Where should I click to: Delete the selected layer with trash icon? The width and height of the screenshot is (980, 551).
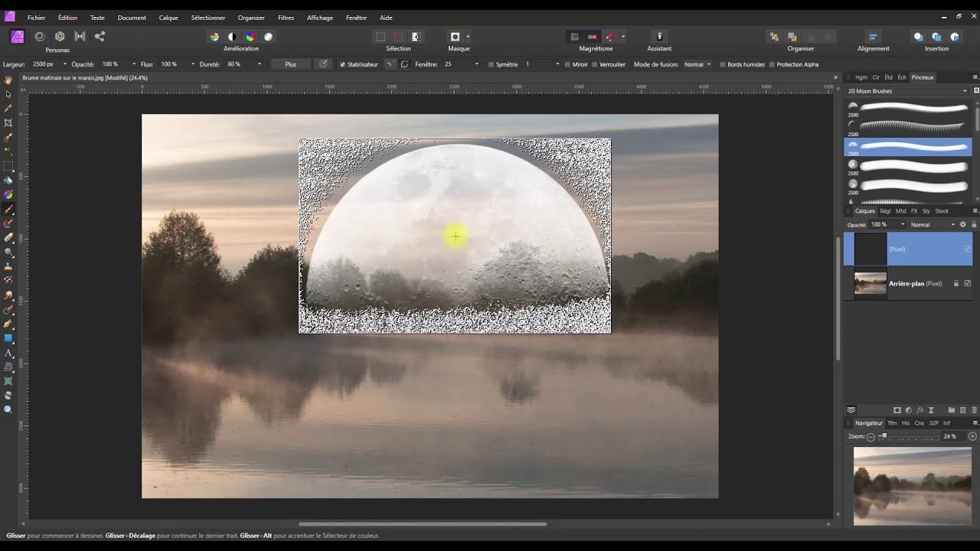(974, 410)
